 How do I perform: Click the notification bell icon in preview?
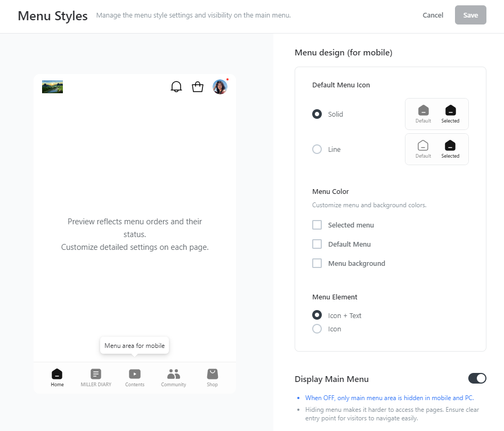[x=176, y=87]
